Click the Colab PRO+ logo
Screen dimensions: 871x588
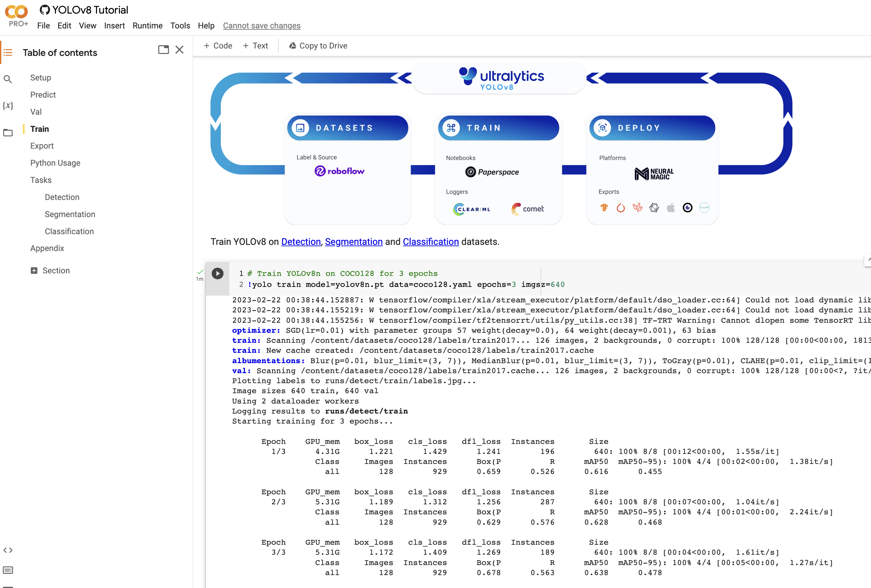tap(16, 14)
